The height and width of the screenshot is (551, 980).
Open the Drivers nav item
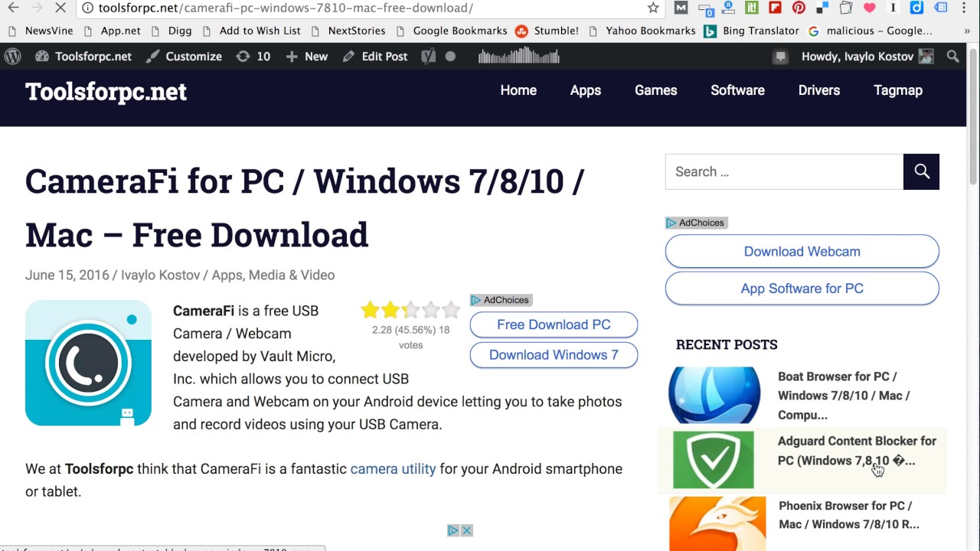[x=819, y=90]
